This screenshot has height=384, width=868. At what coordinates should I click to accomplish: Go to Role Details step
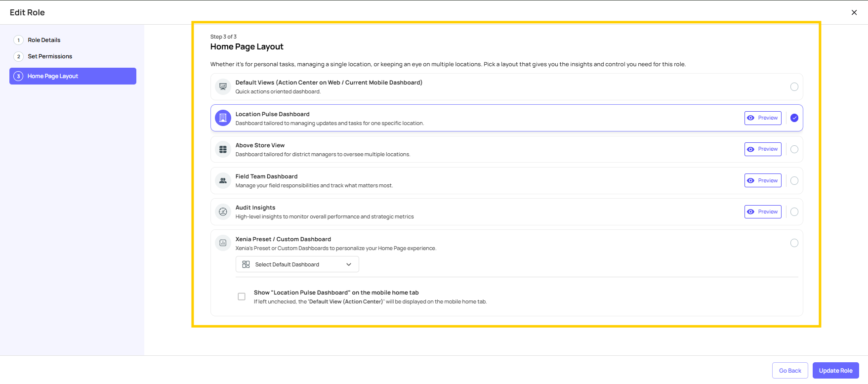click(x=44, y=40)
